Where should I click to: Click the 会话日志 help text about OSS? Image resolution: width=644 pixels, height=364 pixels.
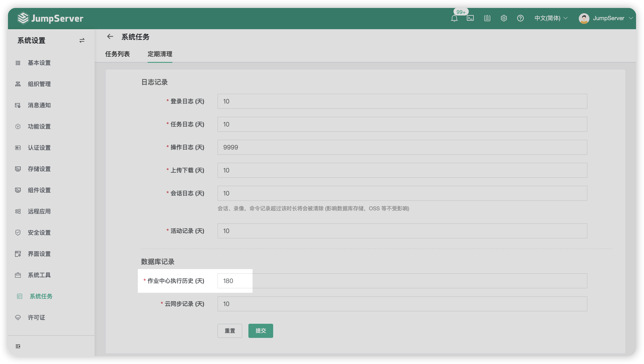tap(313, 208)
